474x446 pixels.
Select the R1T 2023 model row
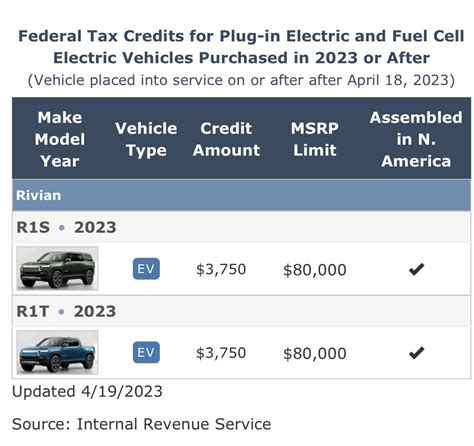[242, 311]
